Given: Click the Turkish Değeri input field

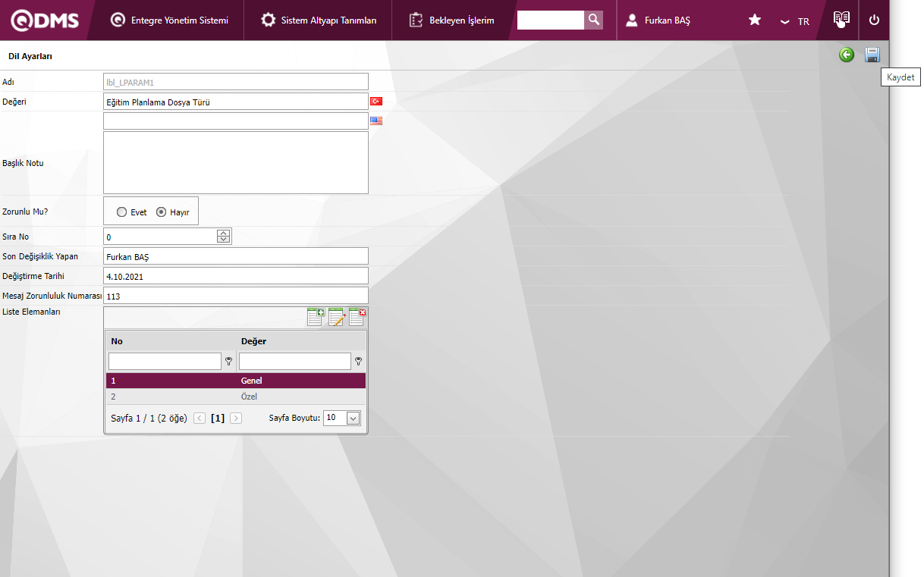Looking at the screenshot, I should (x=236, y=102).
